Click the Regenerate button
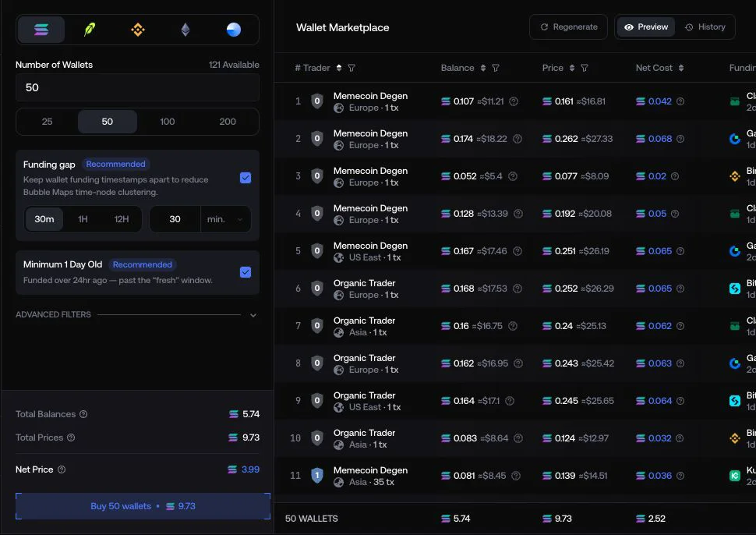Image resolution: width=756 pixels, height=535 pixels. click(x=568, y=27)
